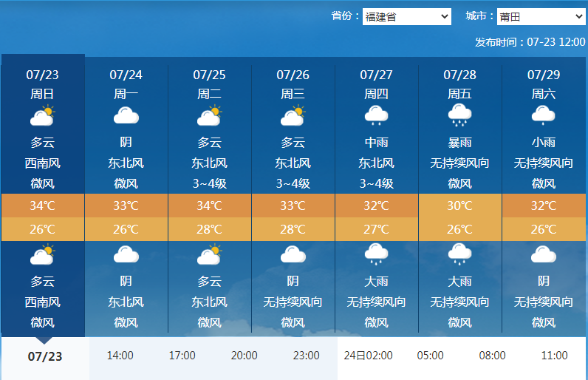Click the night partly cloudy icon for 07/23

coord(43,255)
